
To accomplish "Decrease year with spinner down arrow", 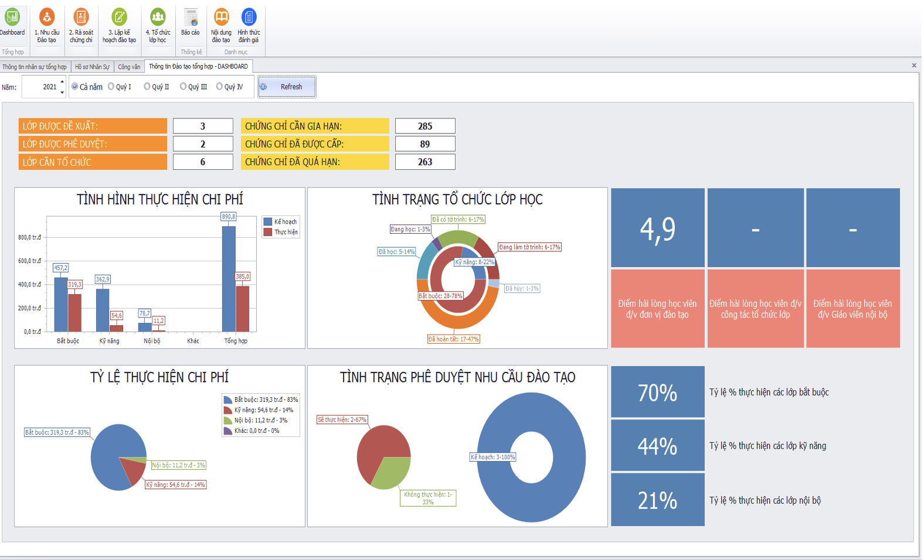I will 62,92.
